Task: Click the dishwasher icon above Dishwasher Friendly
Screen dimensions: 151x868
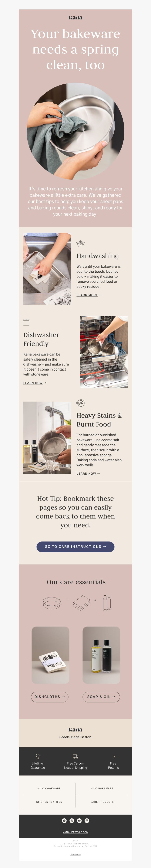Action: pos(26,322)
